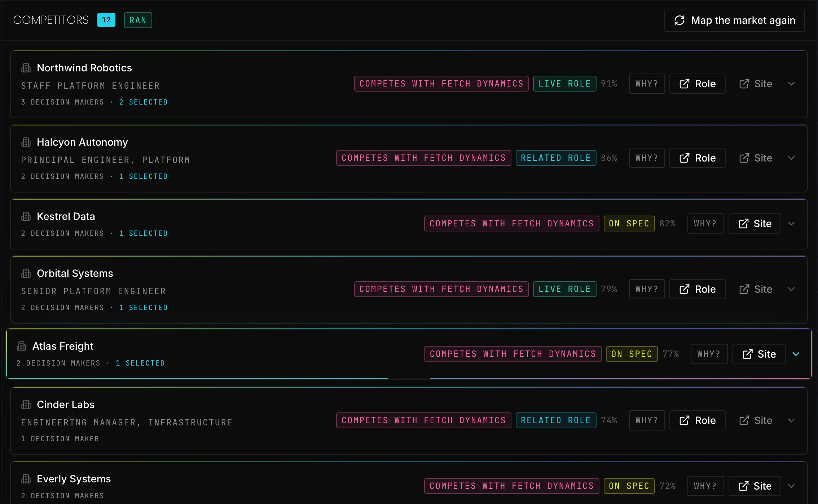Expand the Halcyon Autonomy row chevron
This screenshot has height=504, width=818.
click(x=791, y=158)
